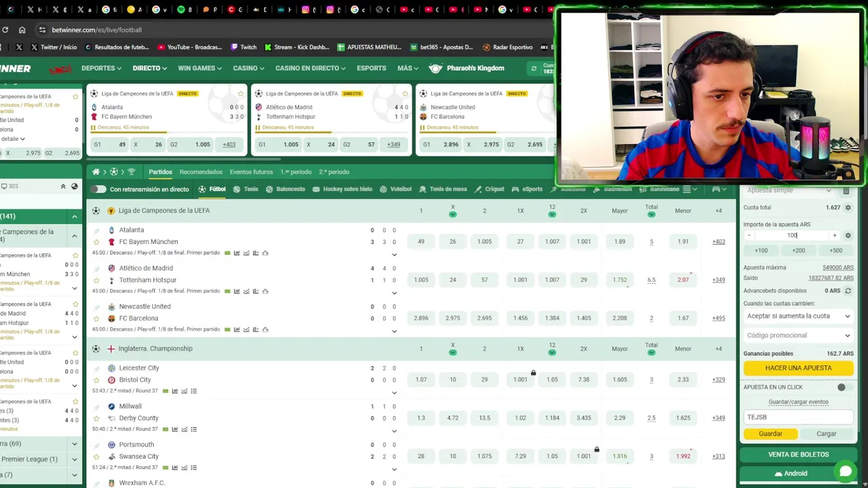Click the Cargar button
This screenshot has width=868, height=488.
pos(826,434)
